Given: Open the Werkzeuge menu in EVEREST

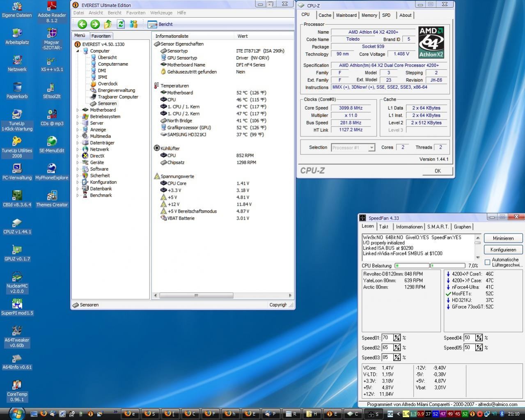Looking at the screenshot, I should [161, 13].
